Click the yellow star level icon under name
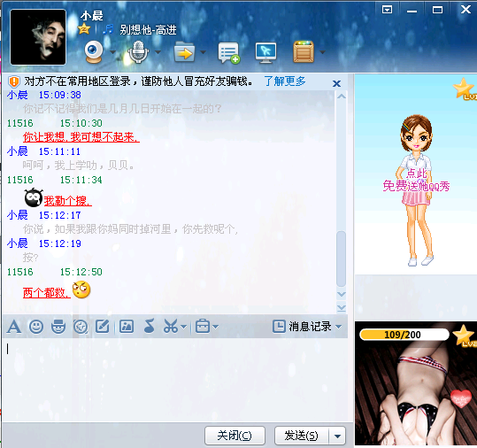Screen dimensions: 477x448 coord(84,29)
